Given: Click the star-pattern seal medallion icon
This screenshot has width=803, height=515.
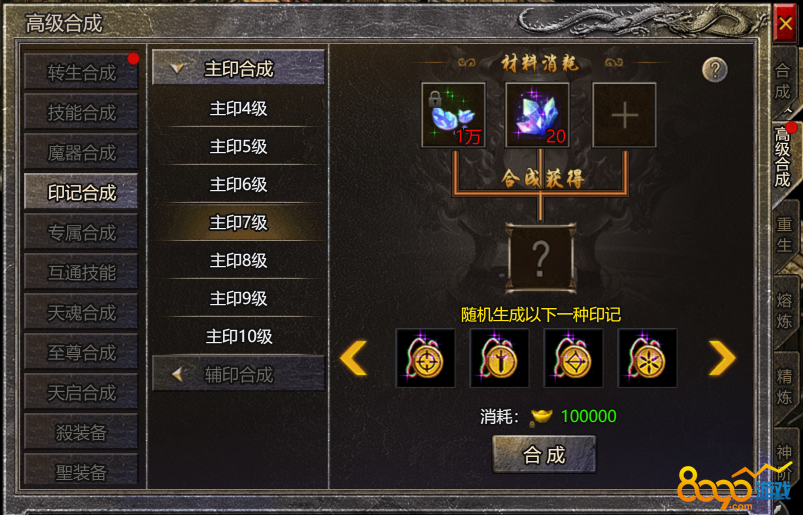Looking at the screenshot, I should 647,358.
